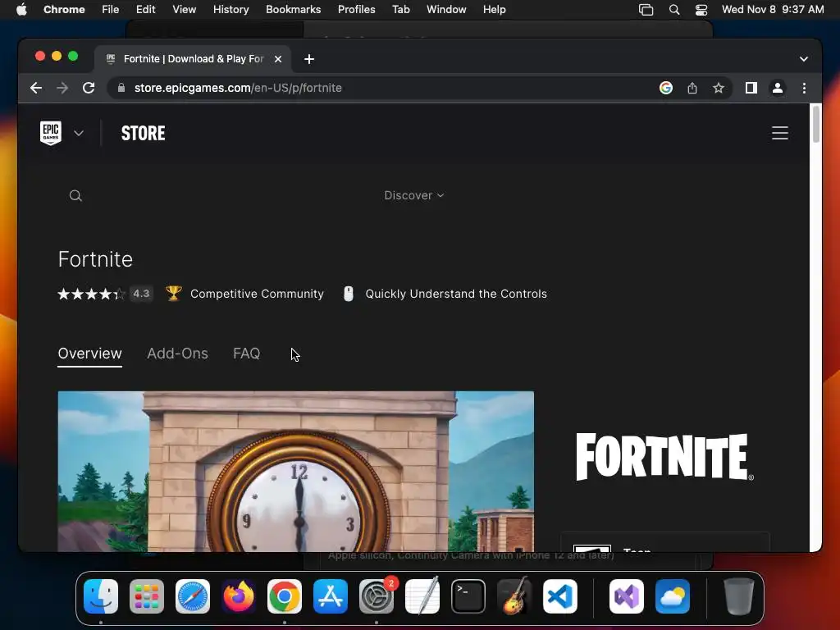Open the weather cloud app in the Dock
This screenshot has height=630, width=840.
pyautogui.click(x=673, y=596)
